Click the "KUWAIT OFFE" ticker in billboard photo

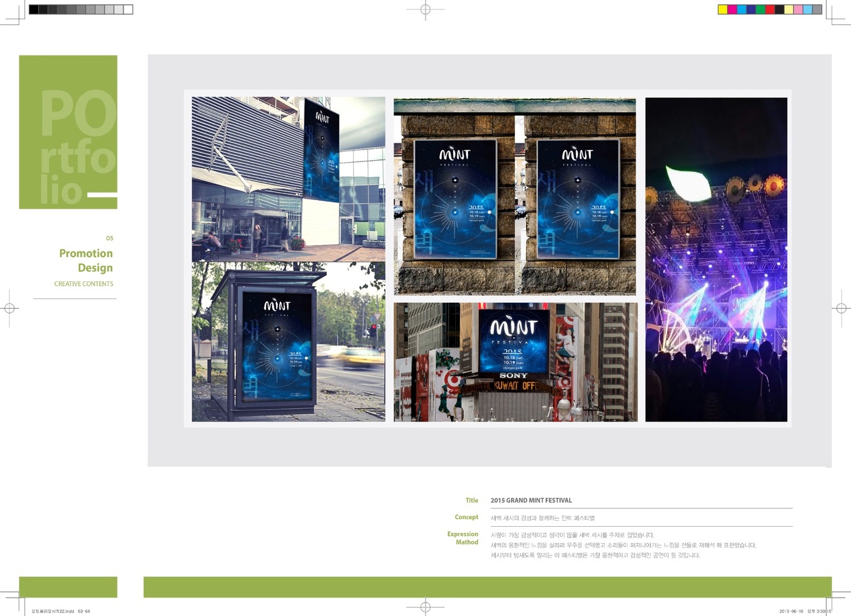tap(515, 385)
